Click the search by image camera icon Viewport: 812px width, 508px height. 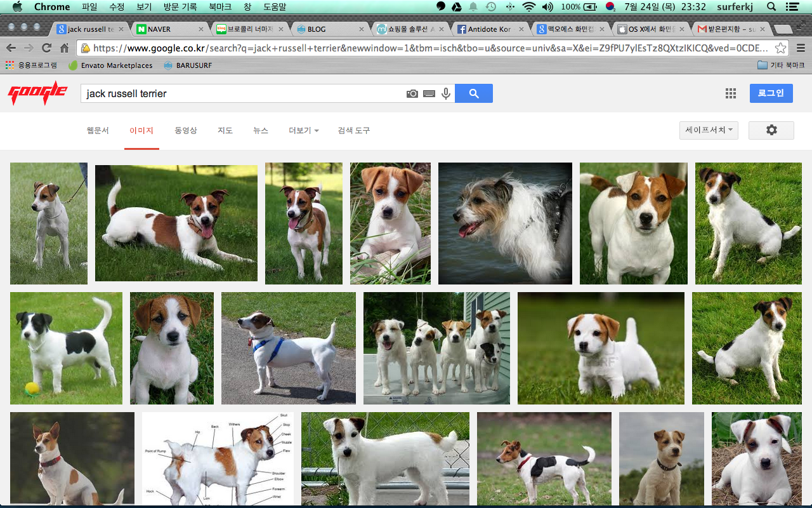click(x=412, y=93)
